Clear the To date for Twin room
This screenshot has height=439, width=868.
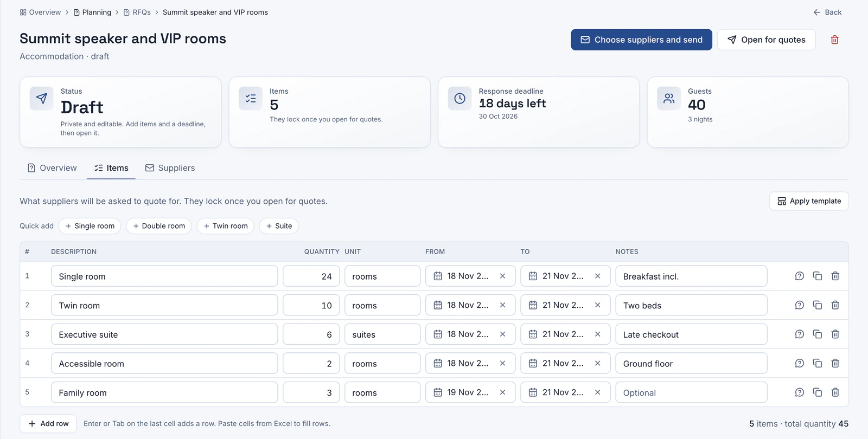[598, 305]
